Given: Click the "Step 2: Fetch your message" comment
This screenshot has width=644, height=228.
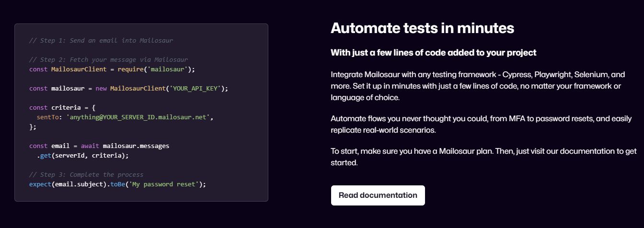Looking at the screenshot, I should coord(108,60).
